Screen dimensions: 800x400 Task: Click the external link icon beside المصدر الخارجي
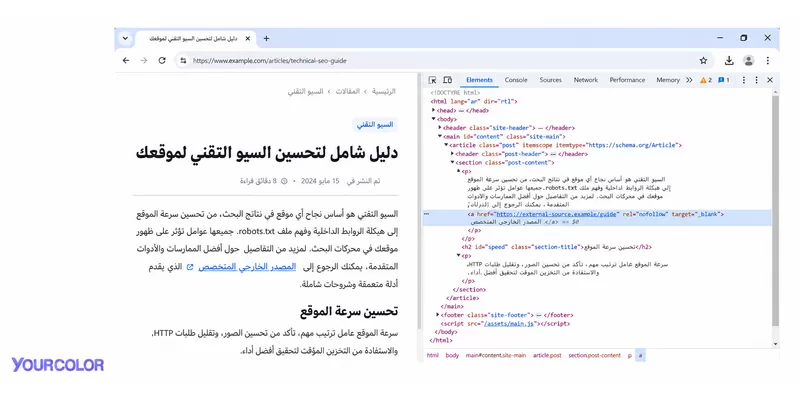pos(190,267)
